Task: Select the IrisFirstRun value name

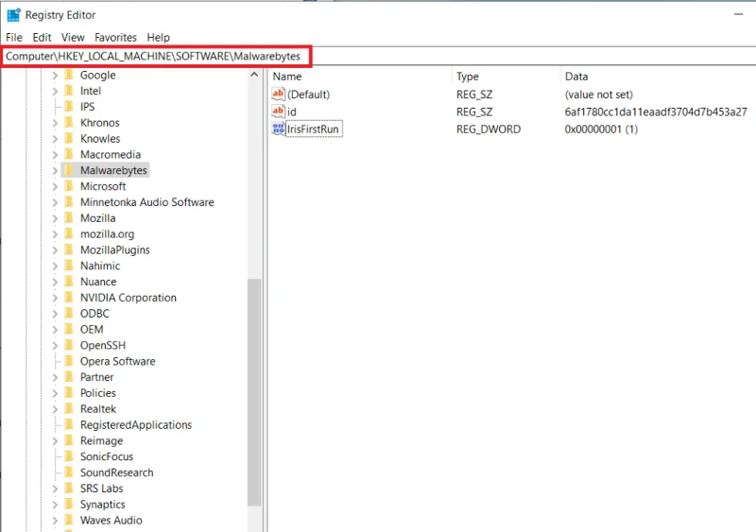Action: [x=313, y=129]
